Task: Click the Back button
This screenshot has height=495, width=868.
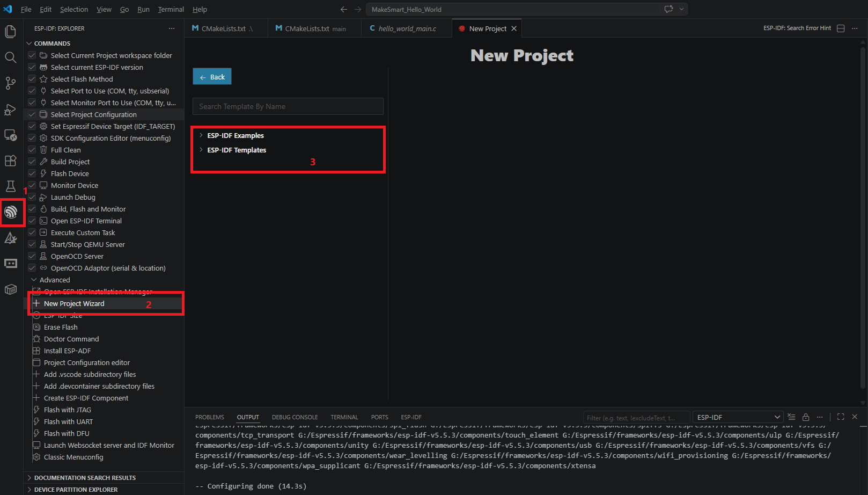Action: point(212,77)
